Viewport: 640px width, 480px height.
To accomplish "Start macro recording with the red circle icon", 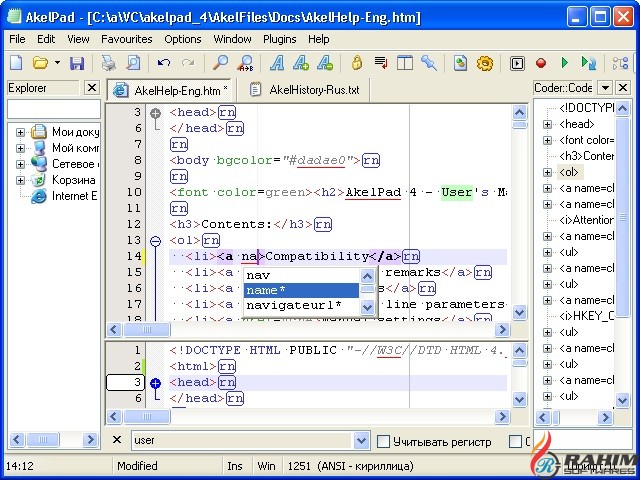I will pos(541,63).
